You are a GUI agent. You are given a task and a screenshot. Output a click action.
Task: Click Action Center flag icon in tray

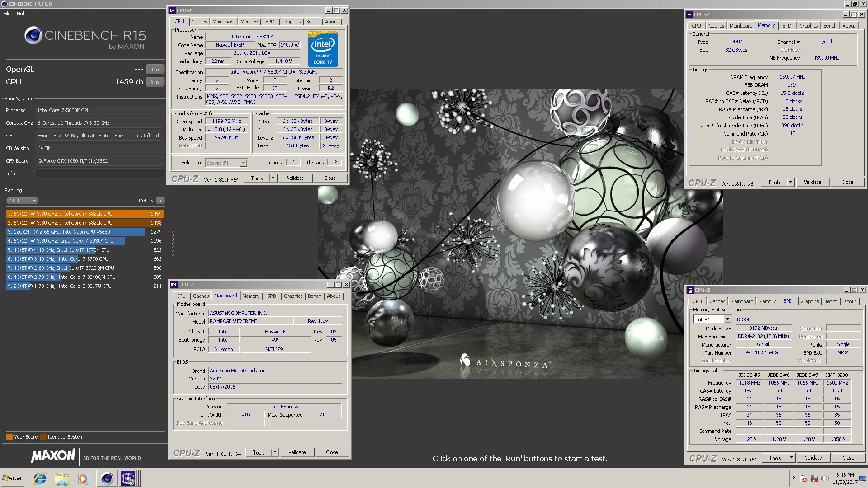coord(803,479)
